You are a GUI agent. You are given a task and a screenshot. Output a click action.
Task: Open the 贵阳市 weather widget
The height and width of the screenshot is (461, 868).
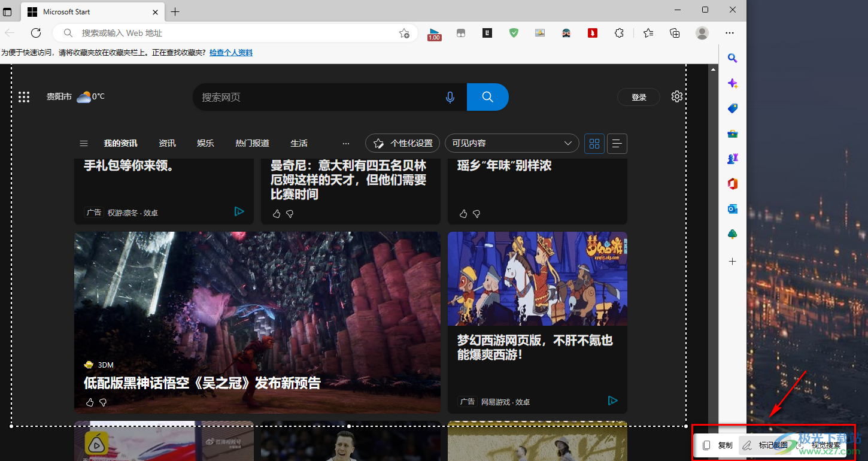click(76, 96)
